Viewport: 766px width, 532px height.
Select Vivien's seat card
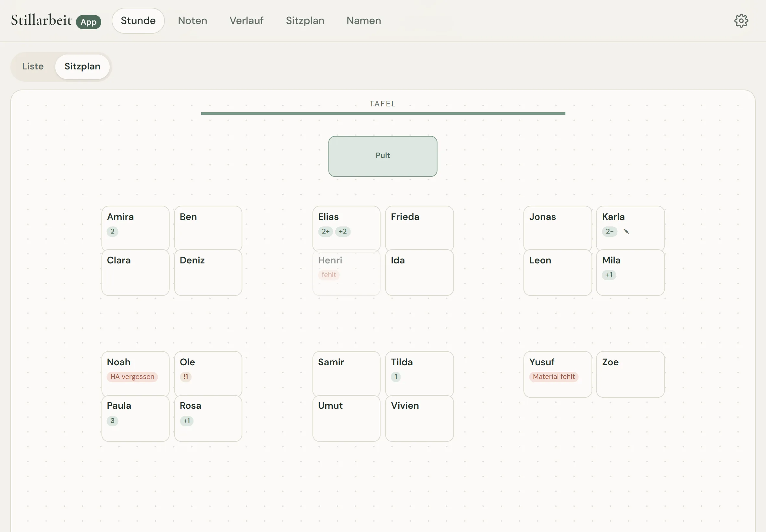419,418
